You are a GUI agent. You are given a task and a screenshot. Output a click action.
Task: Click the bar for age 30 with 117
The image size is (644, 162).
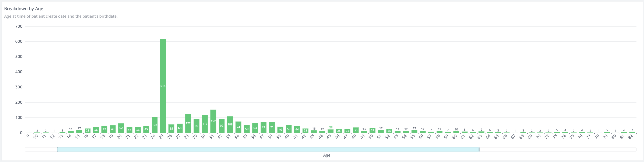pyautogui.click(x=205, y=124)
